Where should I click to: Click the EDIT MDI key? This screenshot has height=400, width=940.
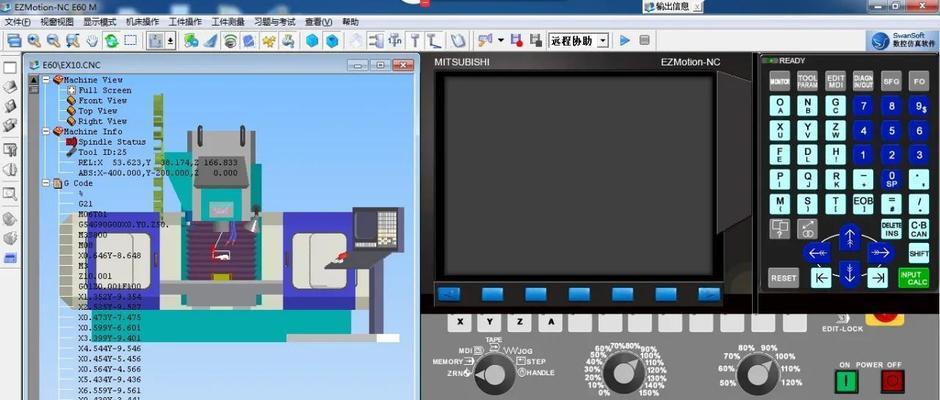[x=835, y=81]
